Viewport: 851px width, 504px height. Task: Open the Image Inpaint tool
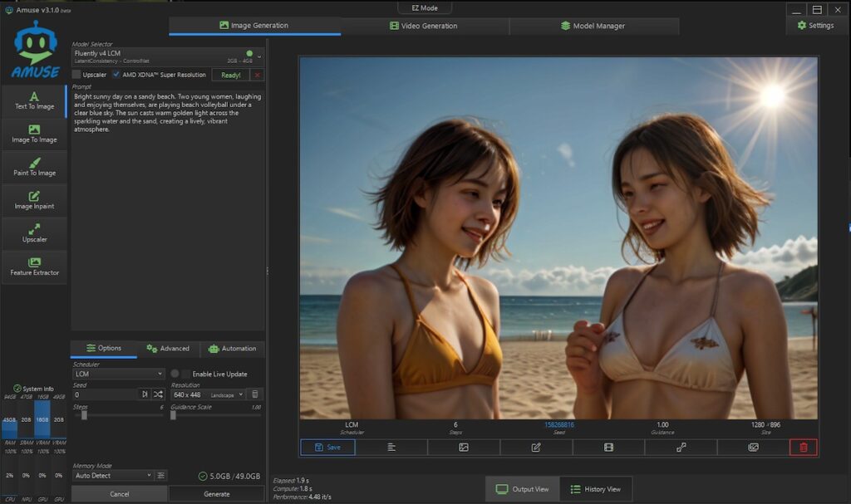click(x=34, y=200)
